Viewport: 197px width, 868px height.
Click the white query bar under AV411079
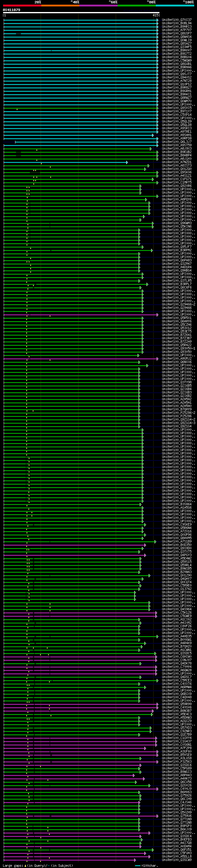(x=81, y=13)
